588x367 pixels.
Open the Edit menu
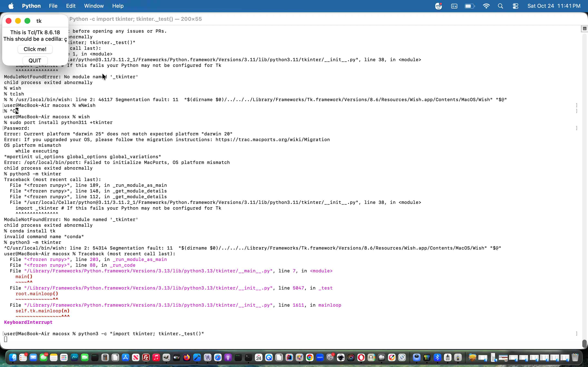point(71,6)
